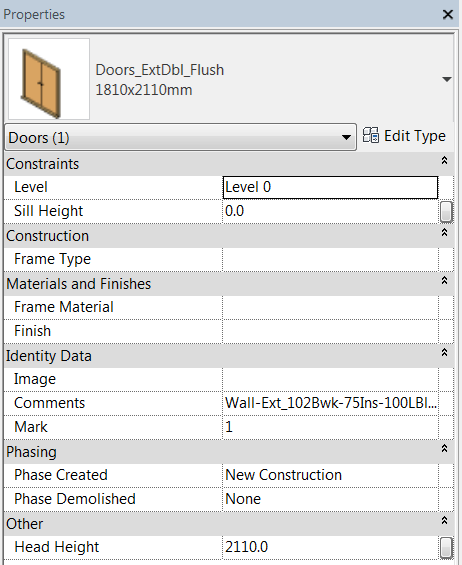Click the Edit Type button label
This screenshot has height=565, width=462.
415,136
